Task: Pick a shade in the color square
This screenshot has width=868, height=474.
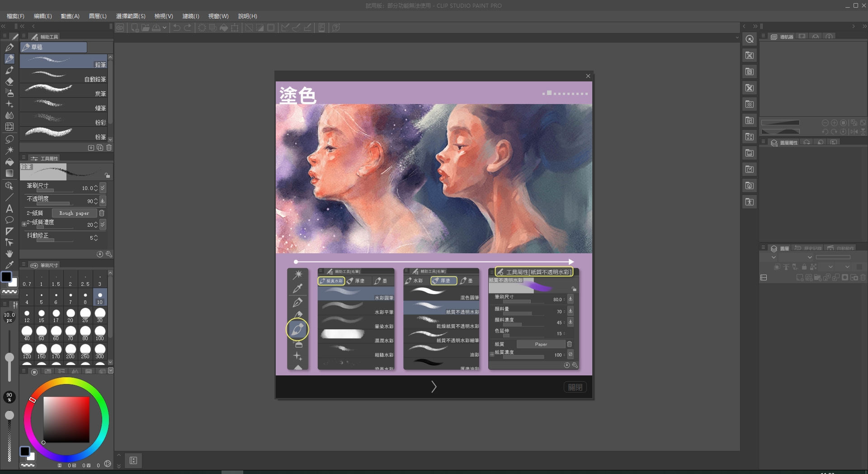Action: click(66, 420)
